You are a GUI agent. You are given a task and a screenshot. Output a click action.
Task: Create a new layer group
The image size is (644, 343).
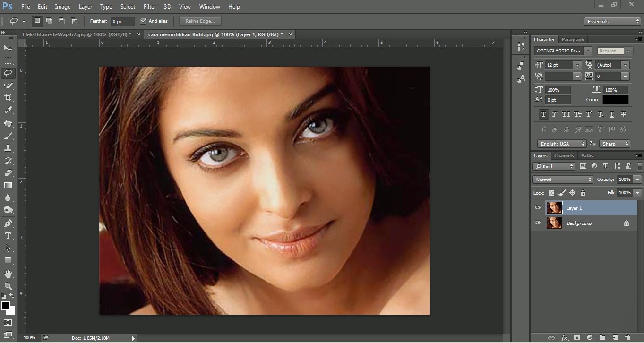602,338
